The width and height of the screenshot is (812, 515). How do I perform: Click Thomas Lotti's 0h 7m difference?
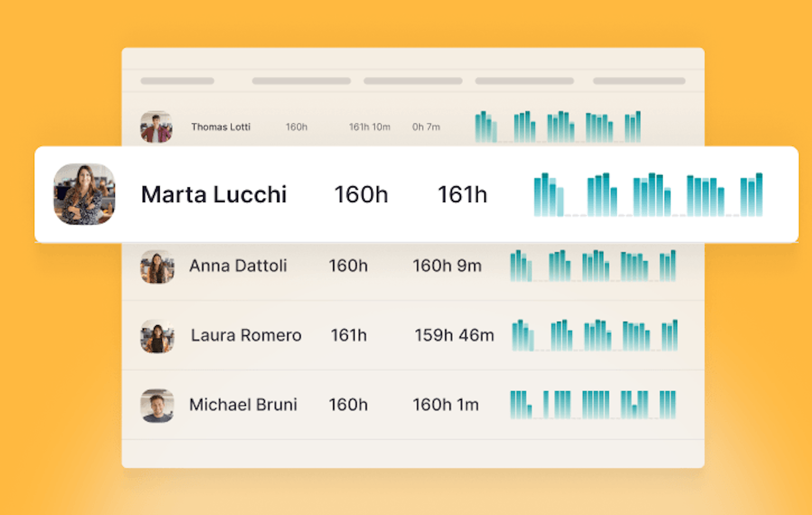point(426,127)
